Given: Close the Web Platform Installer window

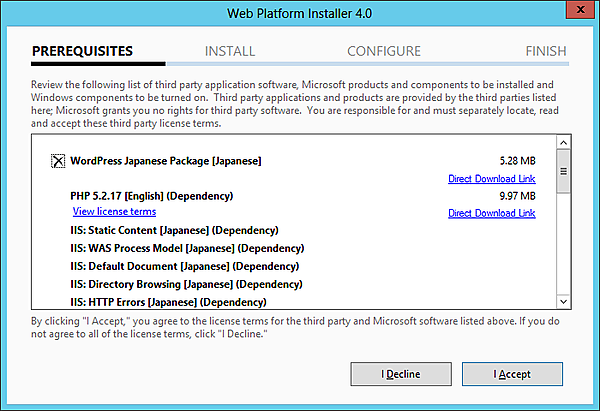Looking at the screenshot, I should click(x=576, y=9).
